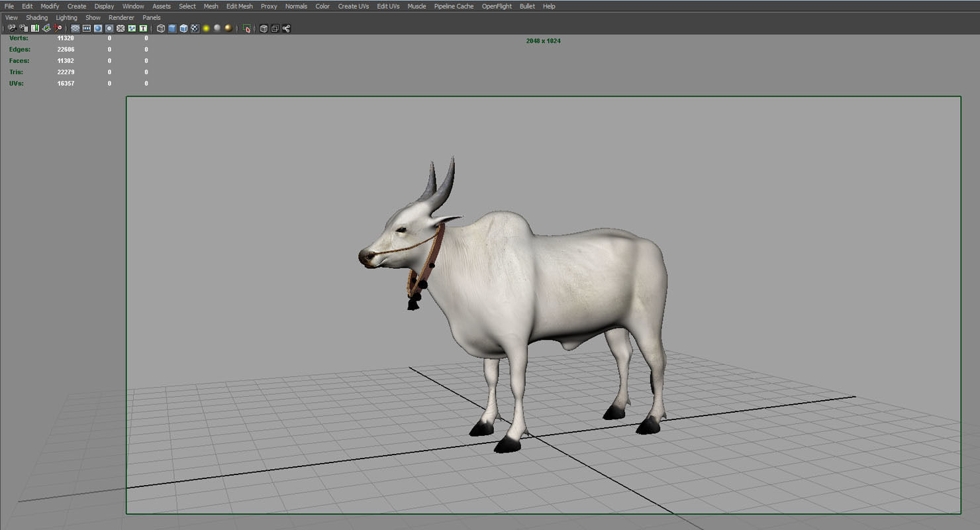Image resolution: width=980 pixels, height=530 pixels.
Task: Open the Modify menu
Action: coord(50,6)
